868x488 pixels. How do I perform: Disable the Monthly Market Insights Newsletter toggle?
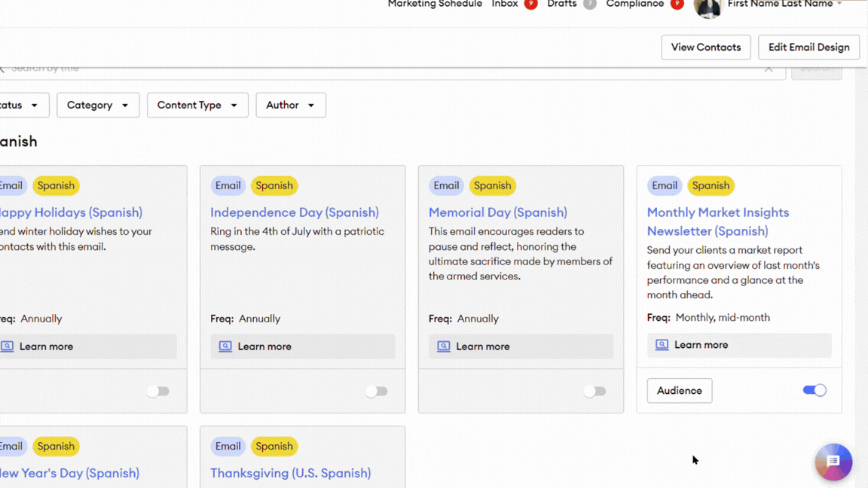point(814,390)
